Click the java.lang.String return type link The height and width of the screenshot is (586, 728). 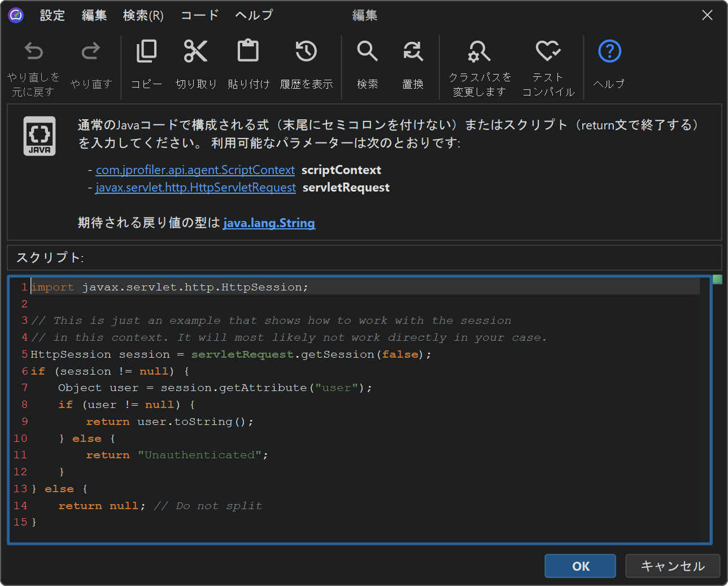pos(269,223)
